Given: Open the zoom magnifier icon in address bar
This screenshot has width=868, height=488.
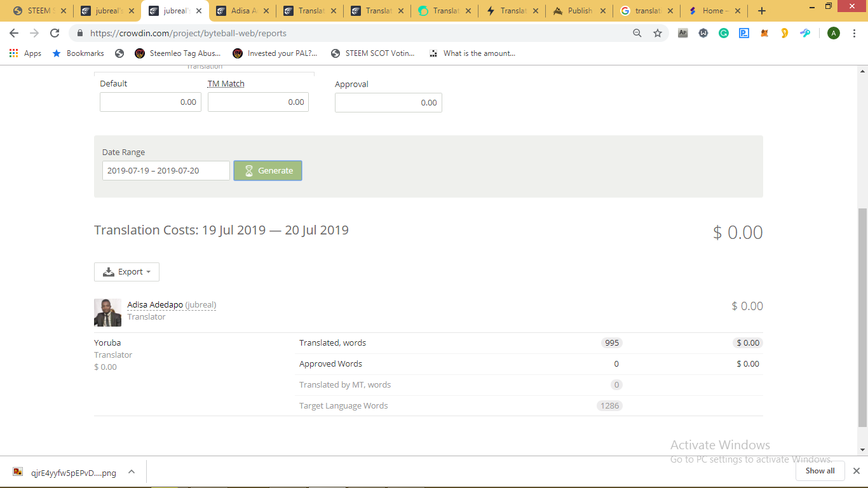Looking at the screenshot, I should point(637,33).
